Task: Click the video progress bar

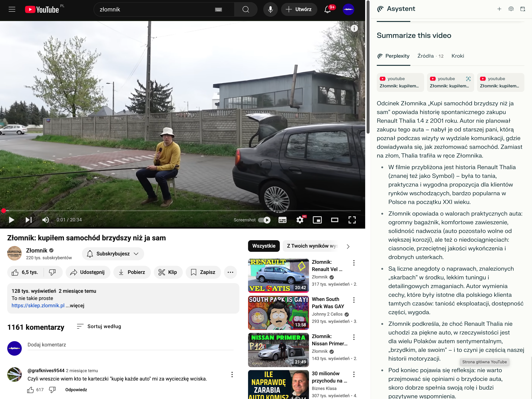Action: tap(180, 211)
